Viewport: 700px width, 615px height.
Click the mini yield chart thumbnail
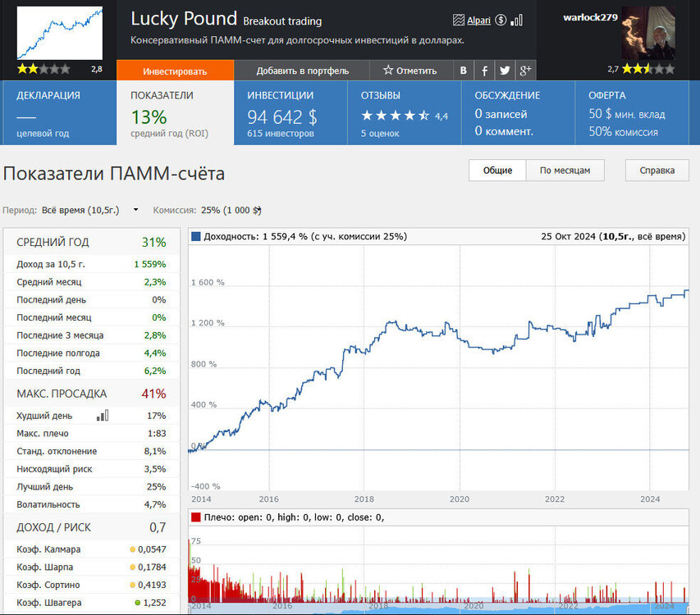point(60,33)
